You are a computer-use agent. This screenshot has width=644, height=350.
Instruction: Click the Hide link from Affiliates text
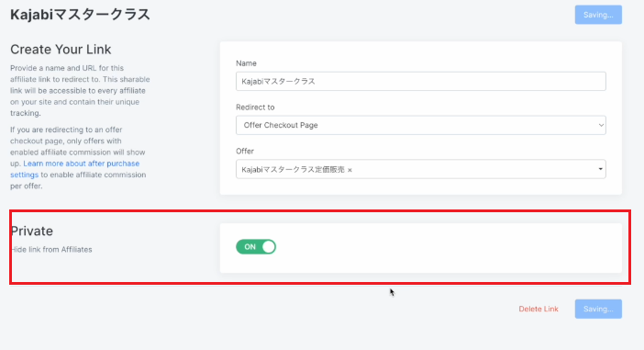coord(51,250)
